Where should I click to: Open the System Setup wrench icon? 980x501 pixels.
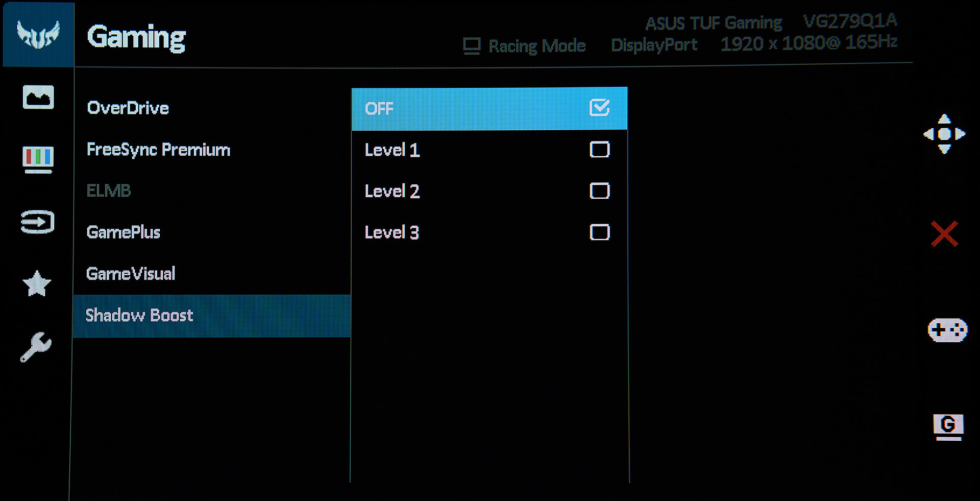click(x=36, y=347)
